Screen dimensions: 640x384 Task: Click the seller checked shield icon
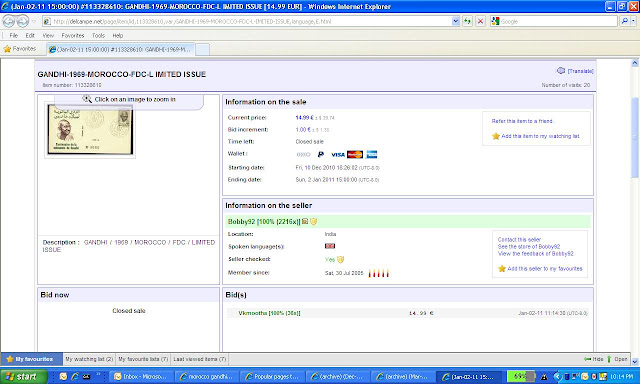click(x=340, y=259)
